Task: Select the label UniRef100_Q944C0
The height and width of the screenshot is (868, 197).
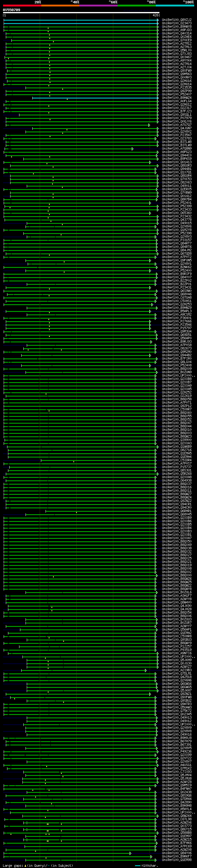Action: tap(177, 155)
